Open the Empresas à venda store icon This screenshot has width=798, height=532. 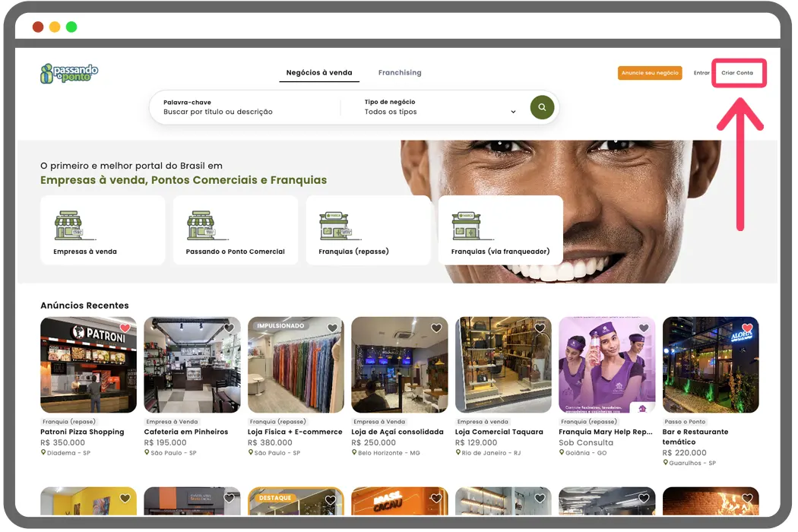(x=68, y=226)
